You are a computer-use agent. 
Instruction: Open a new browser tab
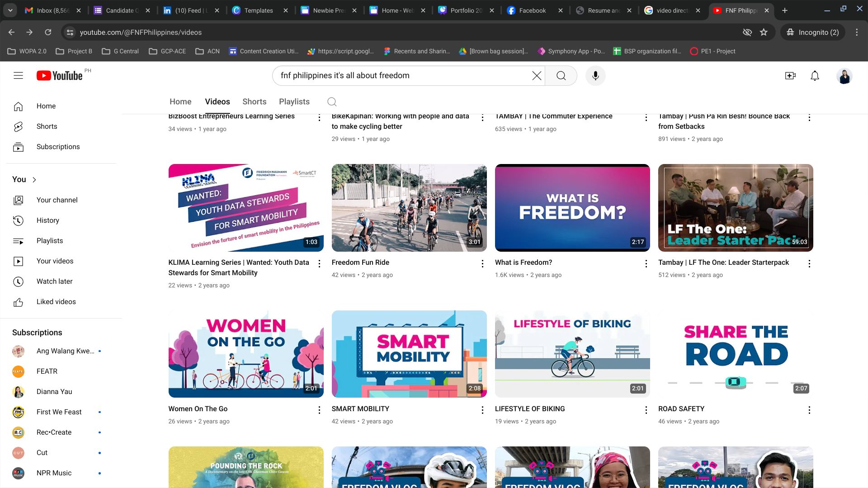(785, 10)
